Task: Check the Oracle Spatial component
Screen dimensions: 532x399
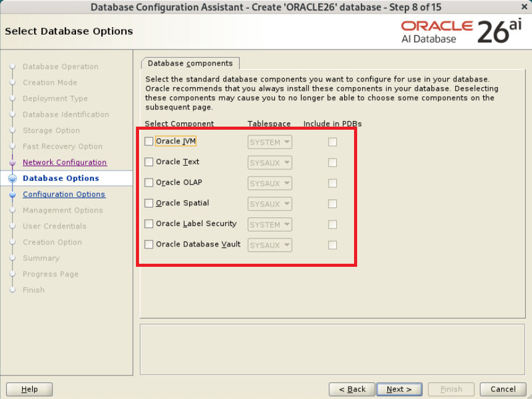Action: coord(149,203)
